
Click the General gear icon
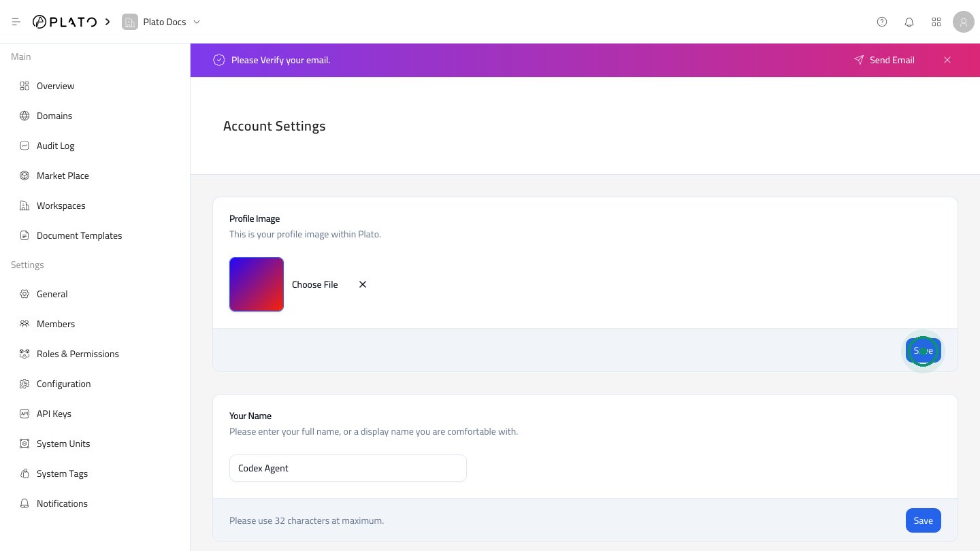24,294
